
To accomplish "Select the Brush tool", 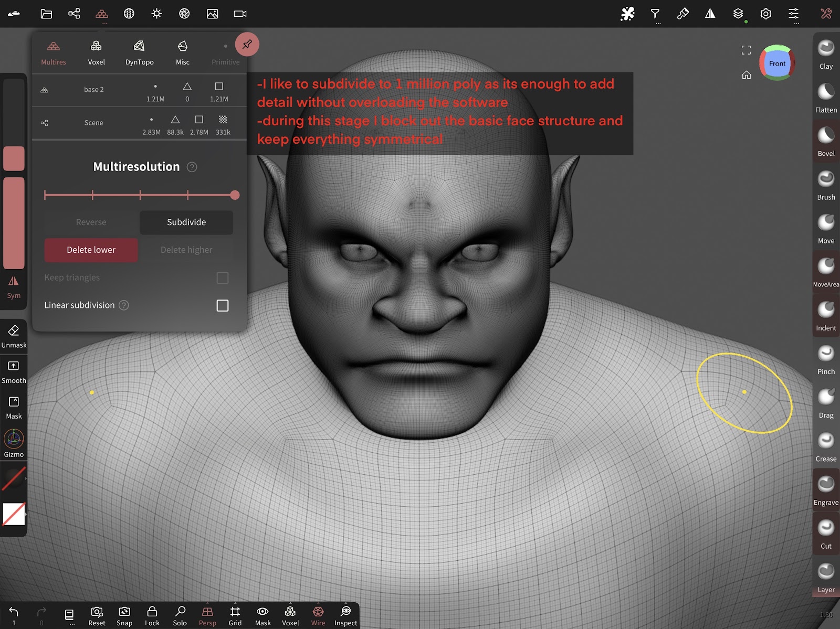I will 826,185.
